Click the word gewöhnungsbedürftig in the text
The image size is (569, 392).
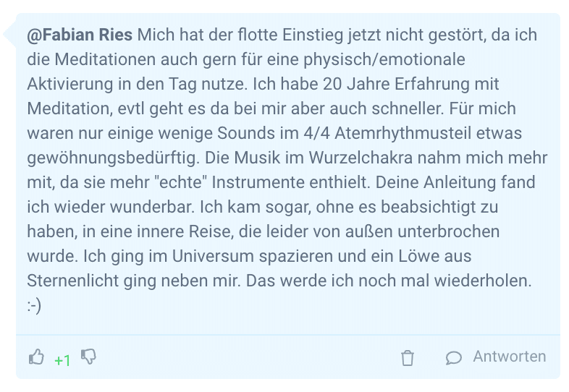[x=113, y=158]
